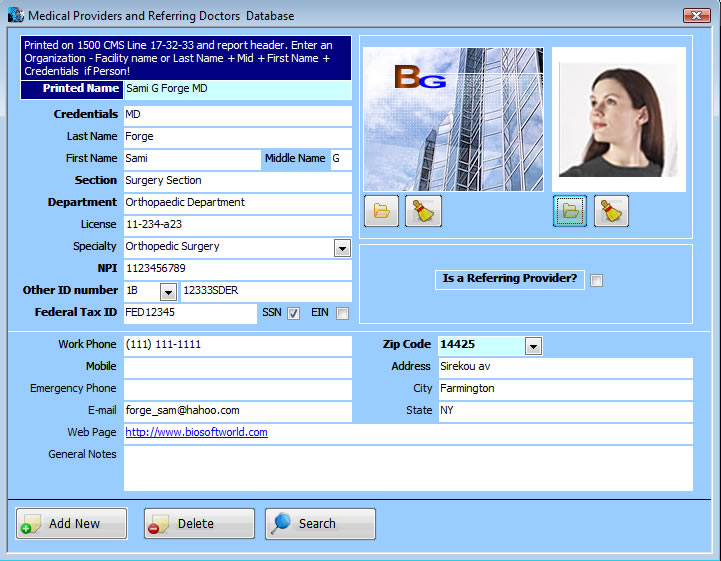
Task: Click the License field 11-234-a23
Action: (x=238, y=226)
